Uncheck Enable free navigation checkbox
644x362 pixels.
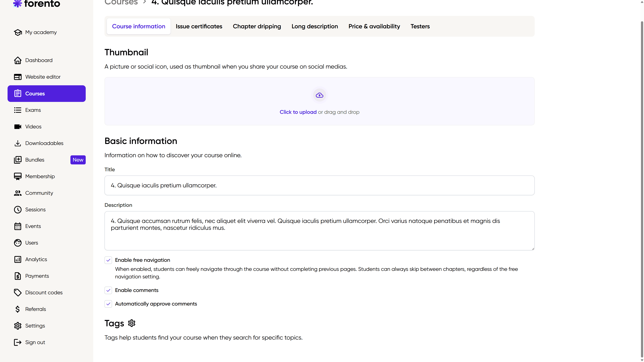click(x=108, y=260)
